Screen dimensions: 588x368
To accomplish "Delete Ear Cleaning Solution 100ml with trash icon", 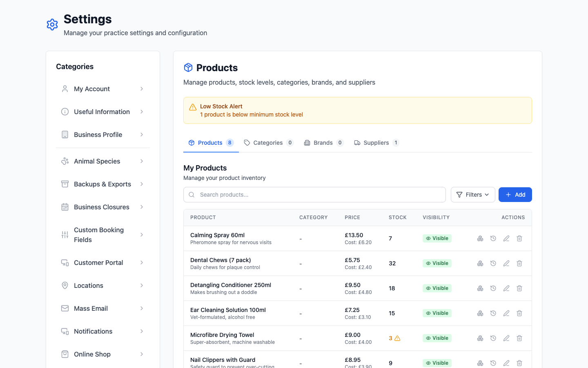I will pyautogui.click(x=519, y=313).
